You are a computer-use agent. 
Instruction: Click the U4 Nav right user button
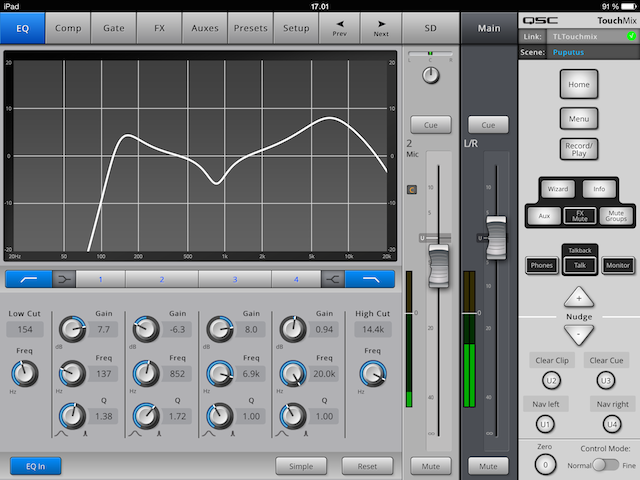pyautogui.click(x=612, y=424)
